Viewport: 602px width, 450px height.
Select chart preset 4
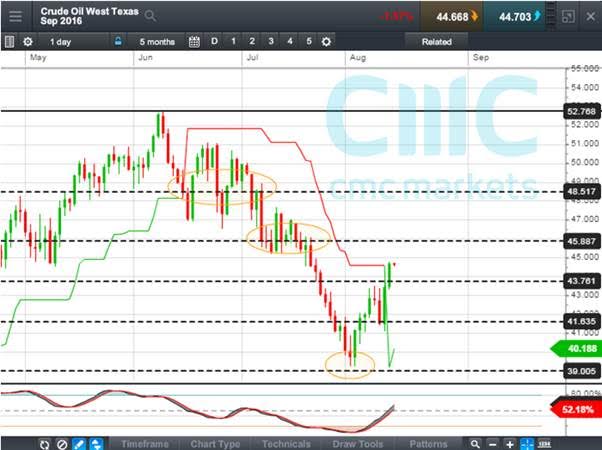coord(290,41)
